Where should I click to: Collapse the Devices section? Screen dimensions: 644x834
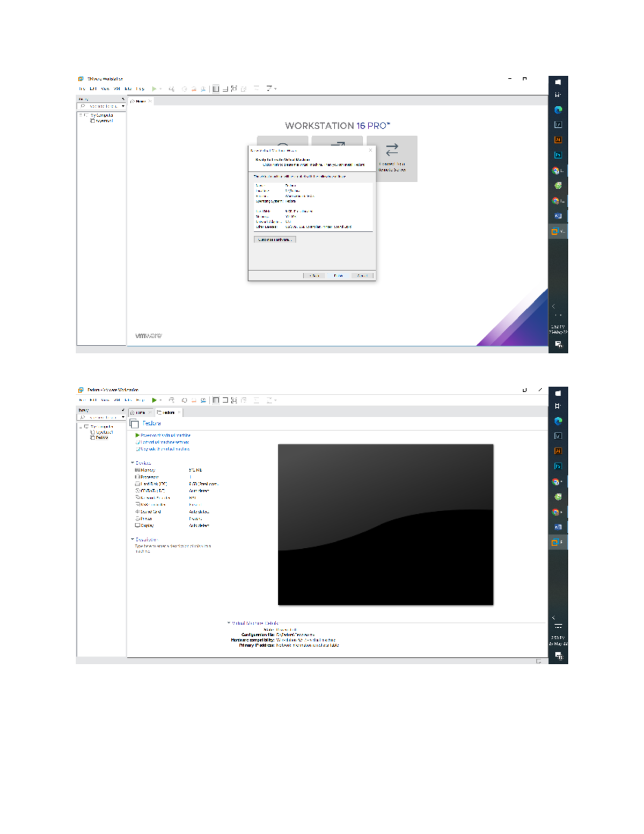(133, 463)
